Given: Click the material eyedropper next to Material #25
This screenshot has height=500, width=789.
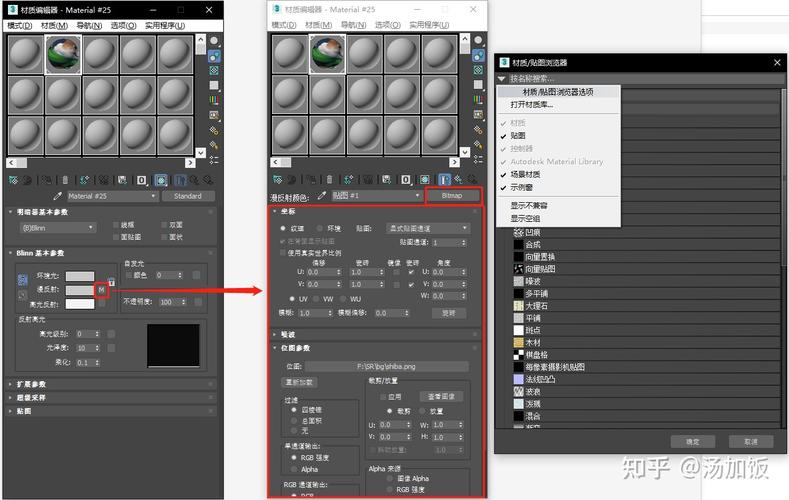Looking at the screenshot, I should [57, 196].
